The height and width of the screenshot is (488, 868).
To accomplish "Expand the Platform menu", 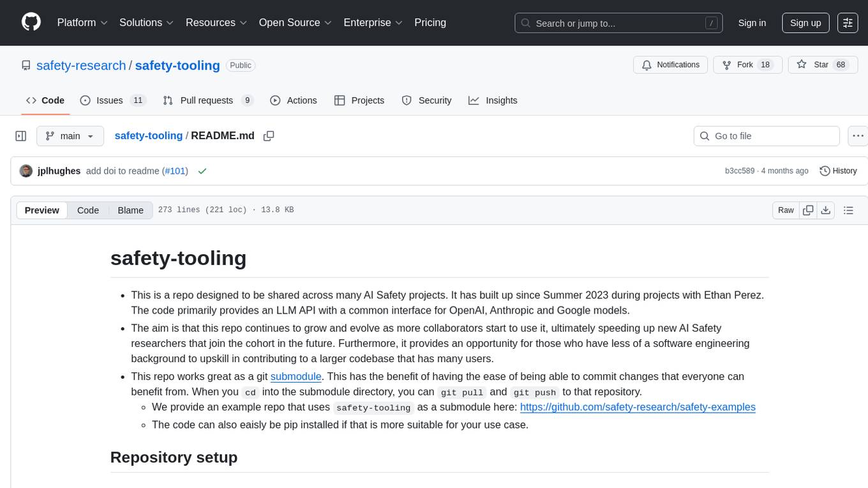I will [x=82, y=22].
